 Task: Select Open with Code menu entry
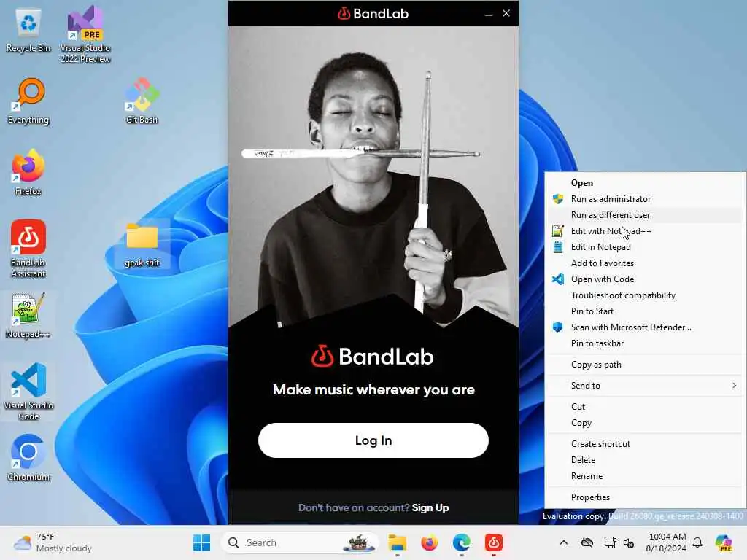[x=645, y=279]
